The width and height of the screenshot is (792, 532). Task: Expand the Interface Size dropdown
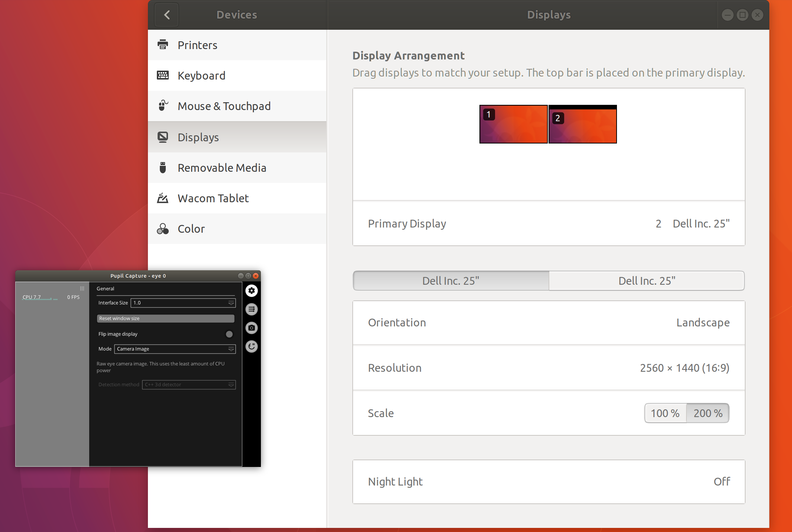pos(183,303)
